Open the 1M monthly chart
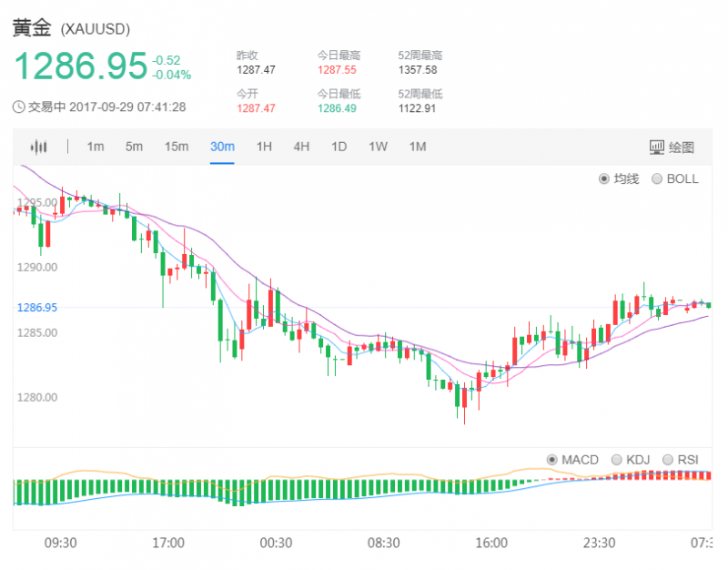 [x=417, y=147]
